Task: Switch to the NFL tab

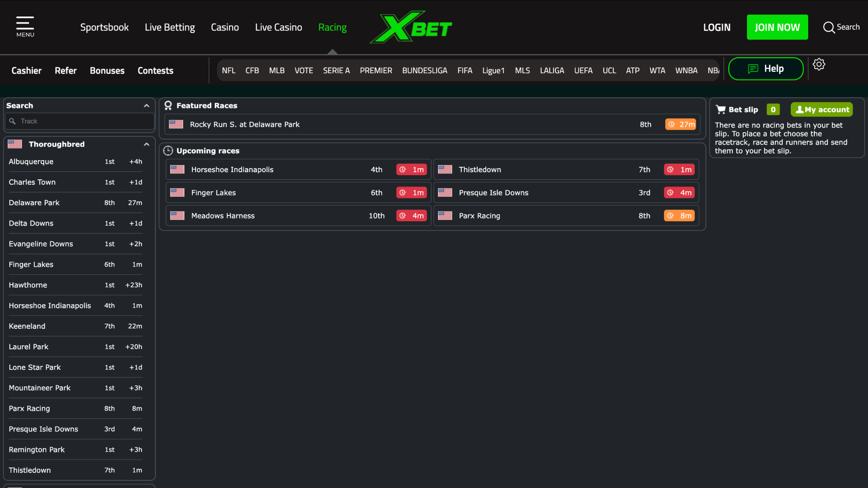Action: (x=229, y=70)
